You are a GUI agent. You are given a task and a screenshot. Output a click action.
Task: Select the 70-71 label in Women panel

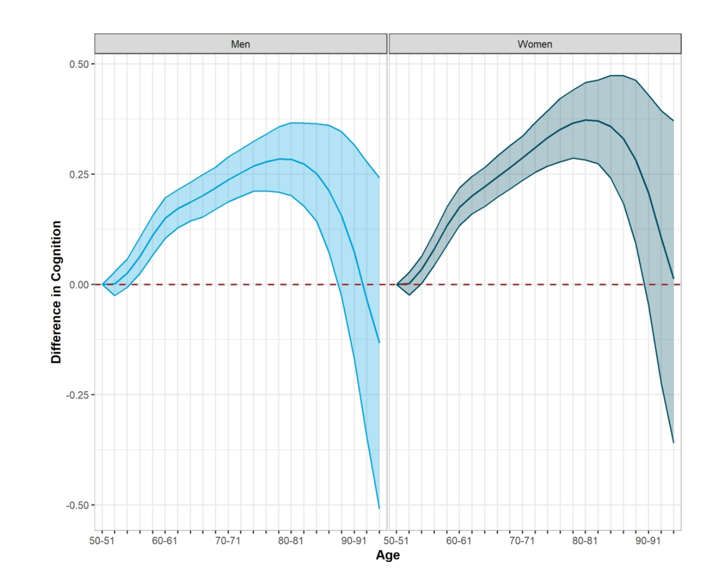[x=522, y=541]
